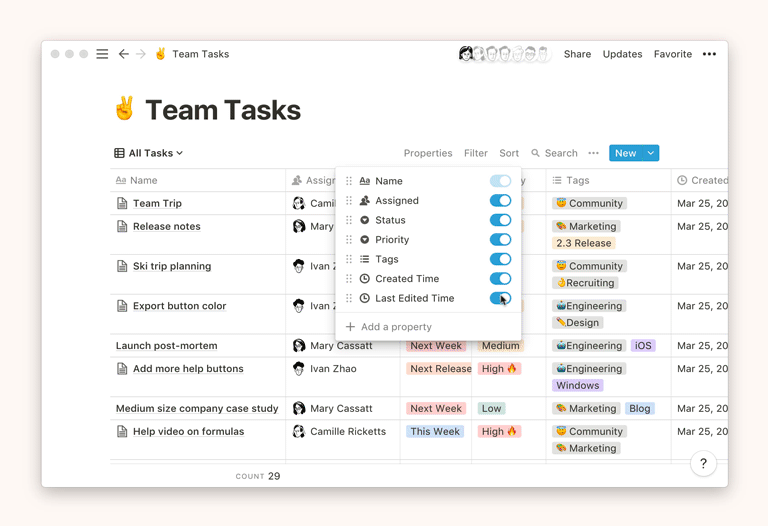Click the plus icon for Add a property
Screen dimensions: 768x526
click(350, 327)
